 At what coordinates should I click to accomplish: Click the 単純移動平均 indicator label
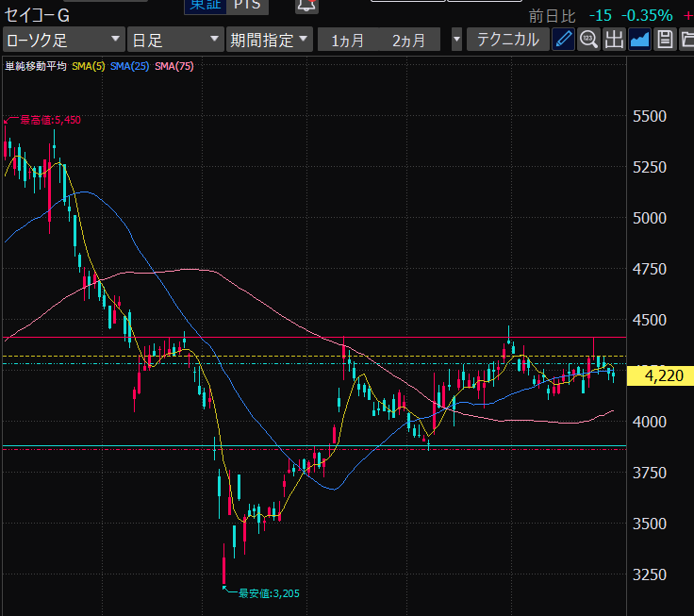(36, 66)
